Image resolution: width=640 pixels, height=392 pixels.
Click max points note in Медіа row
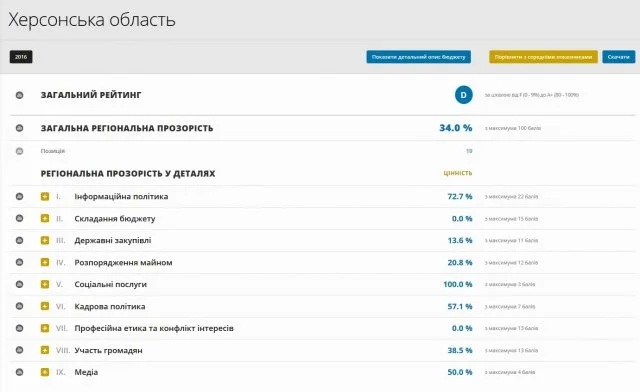[510, 372]
